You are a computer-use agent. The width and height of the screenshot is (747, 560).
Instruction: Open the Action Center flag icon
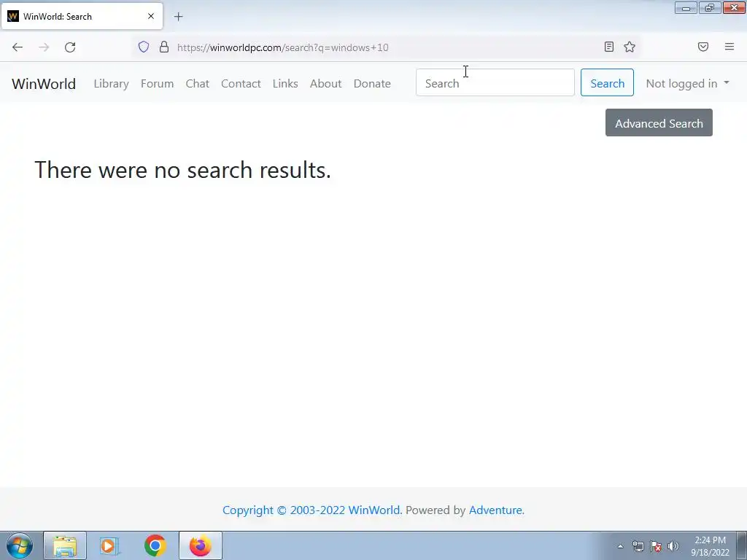tap(656, 546)
